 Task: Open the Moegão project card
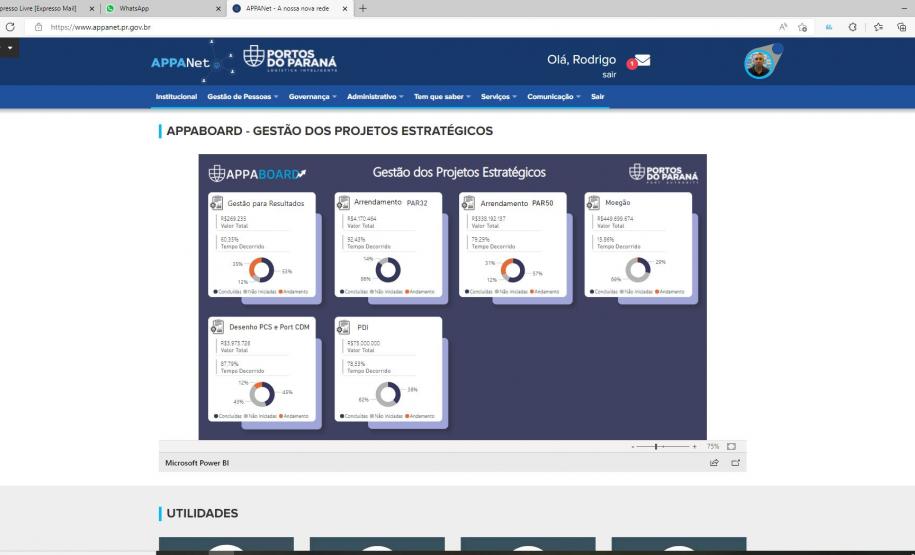pos(638,245)
